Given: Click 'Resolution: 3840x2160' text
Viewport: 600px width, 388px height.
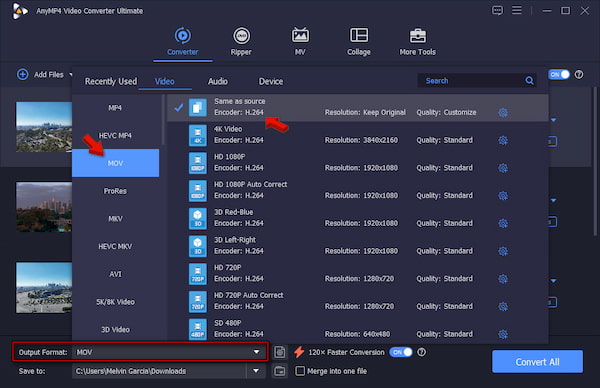Looking at the screenshot, I should [361, 140].
